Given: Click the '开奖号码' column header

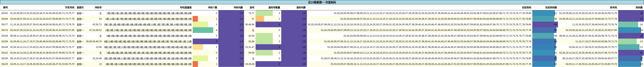Looking at the screenshot, I should tap(70, 8).
